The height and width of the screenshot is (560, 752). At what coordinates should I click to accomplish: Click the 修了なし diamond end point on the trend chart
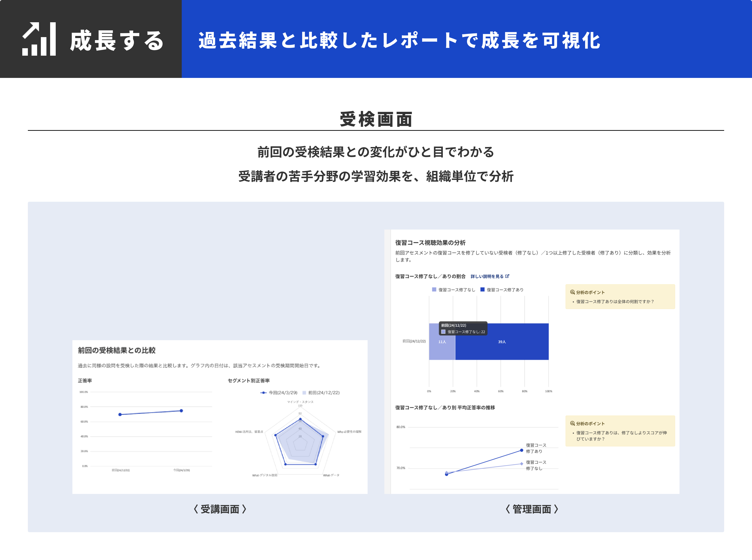(x=521, y=464)
